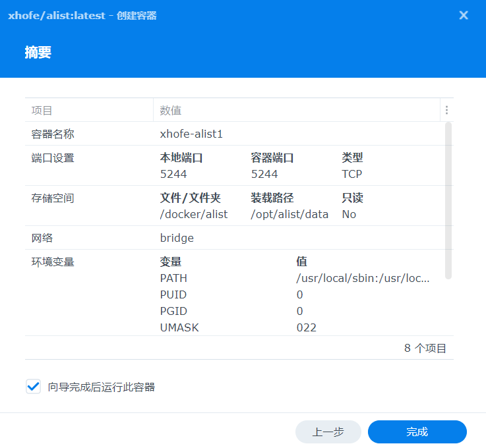This screenshot has width=486, height=448.
Task: Click the PUID variable name
Action: pos(173,294)
